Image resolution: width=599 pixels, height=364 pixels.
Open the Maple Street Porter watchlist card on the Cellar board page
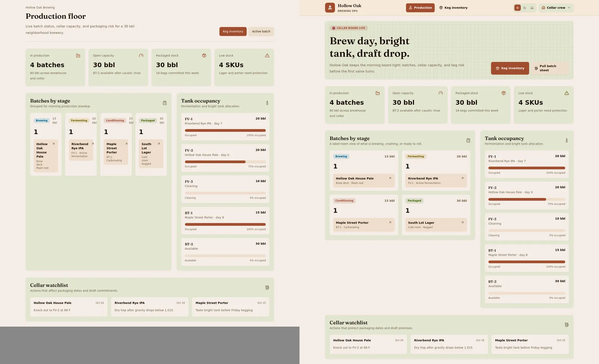[x=530, y=344]
